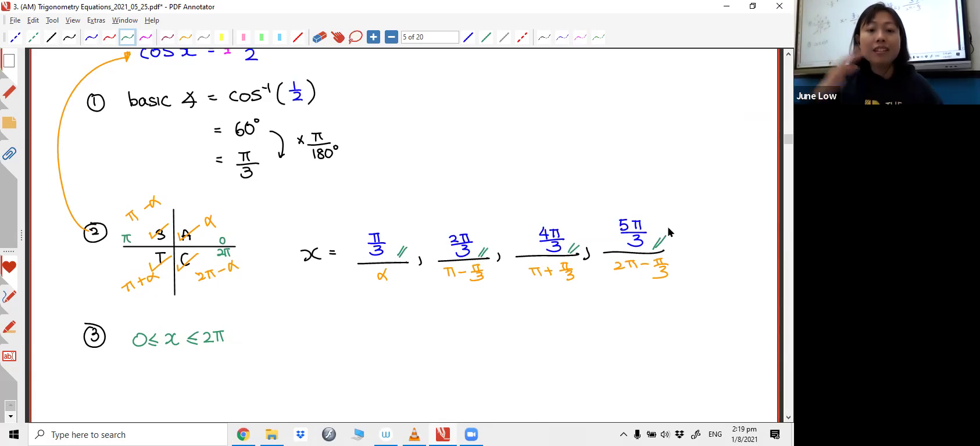Open the marker toolbox sidebar tab
The width and height of the screenshot is (980, 446).
point(9,327)
